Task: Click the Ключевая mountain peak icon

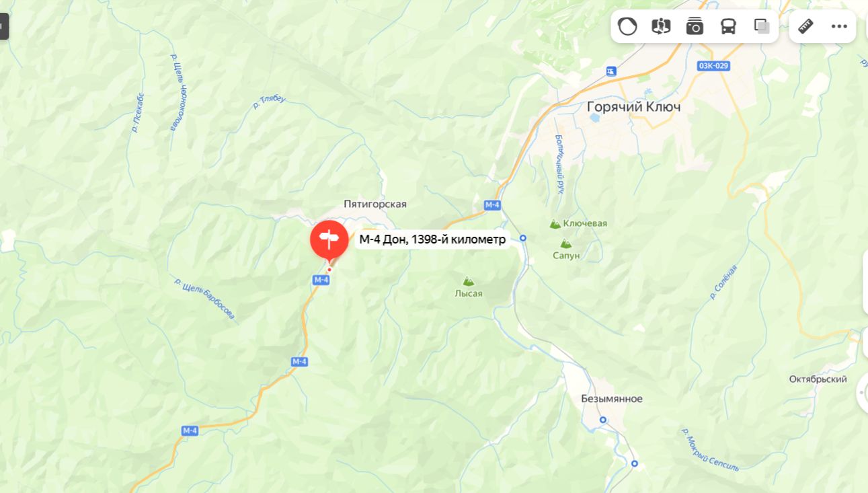Action: [x=555, y=224]
